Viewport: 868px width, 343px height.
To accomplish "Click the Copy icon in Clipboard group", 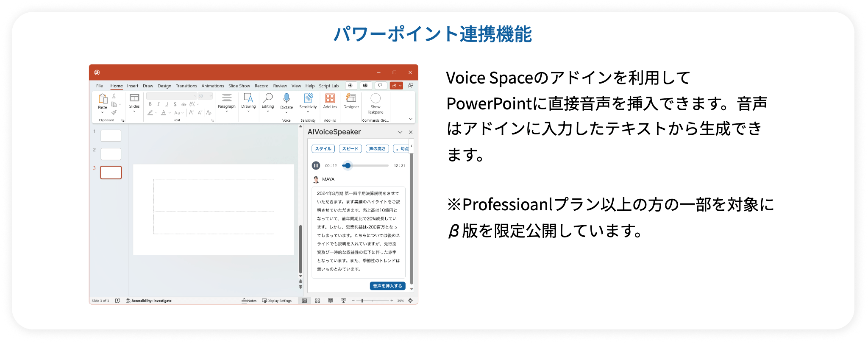I will click(x=114, y=104).
